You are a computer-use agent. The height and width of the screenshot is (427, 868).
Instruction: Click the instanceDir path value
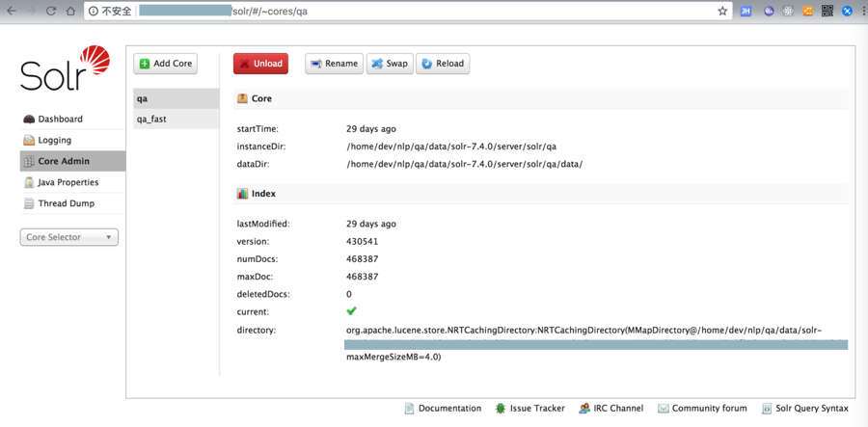click(x=451, y=147)
